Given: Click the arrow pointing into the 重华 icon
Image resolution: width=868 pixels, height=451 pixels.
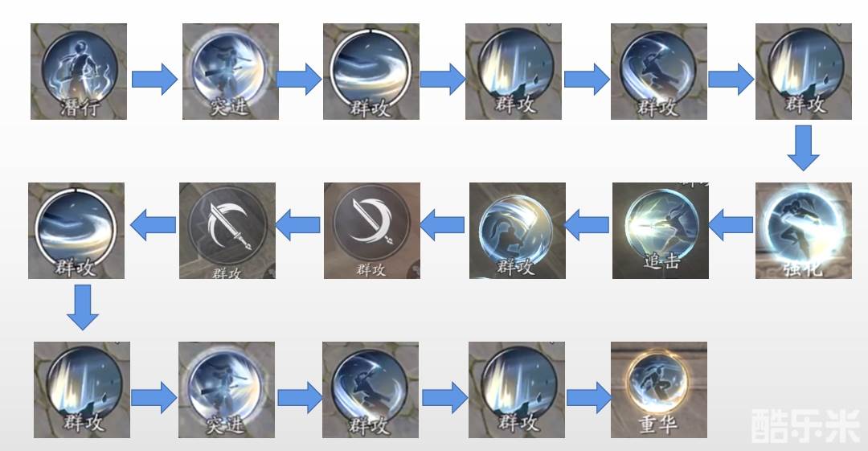Looking at the screenshot, I should point(589,396).
